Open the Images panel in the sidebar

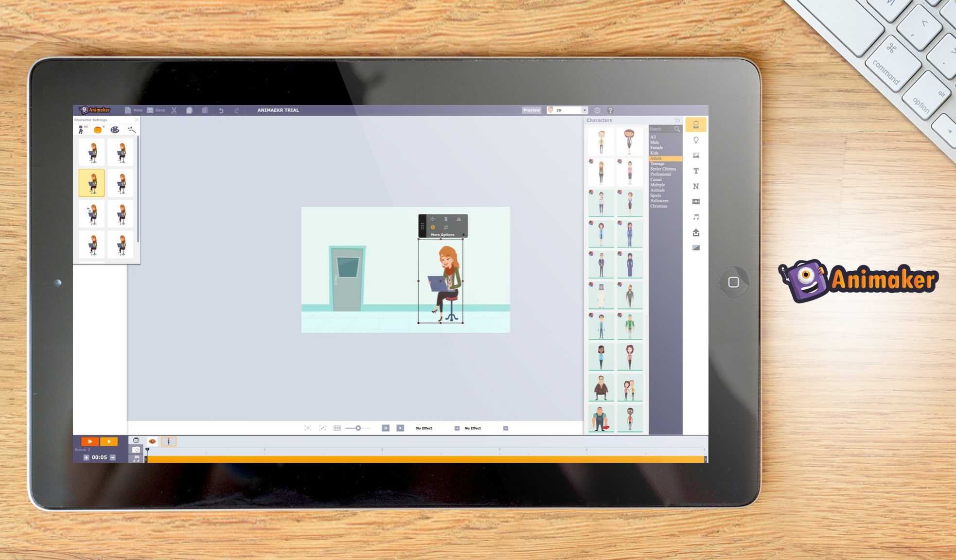[697, 156]
